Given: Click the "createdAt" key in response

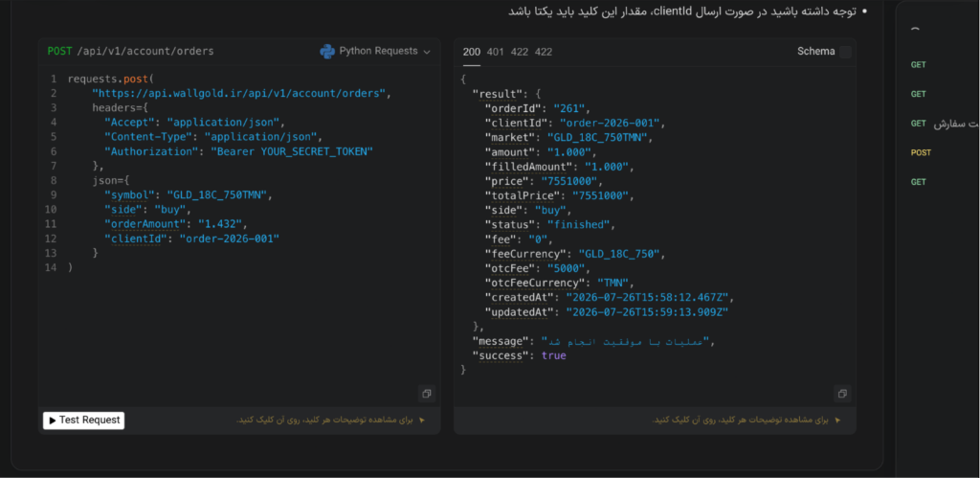Looking at the screenshot, I should [x=520, y=297].
